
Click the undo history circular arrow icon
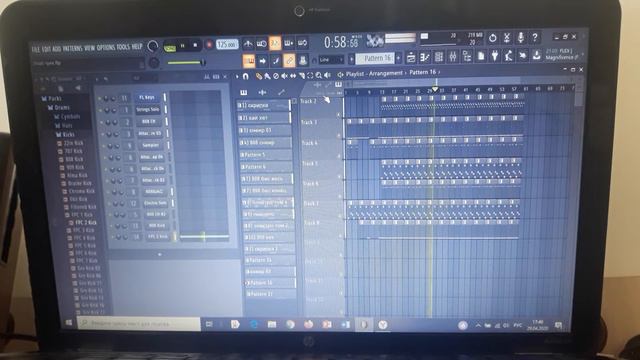point(493,38)
